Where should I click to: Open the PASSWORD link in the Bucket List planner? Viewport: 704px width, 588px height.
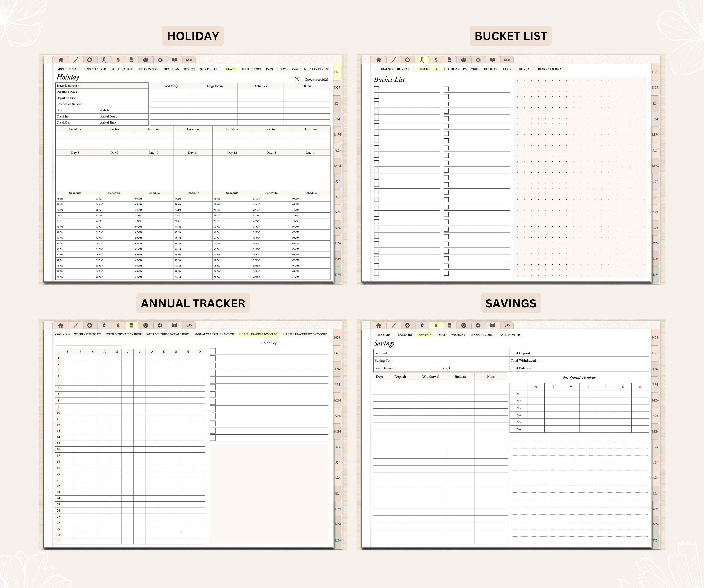(x=471, y=69)
